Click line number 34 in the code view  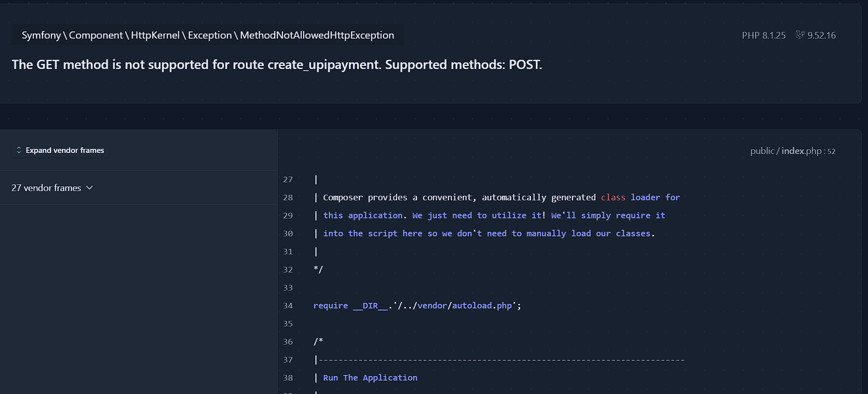[288, 305]
